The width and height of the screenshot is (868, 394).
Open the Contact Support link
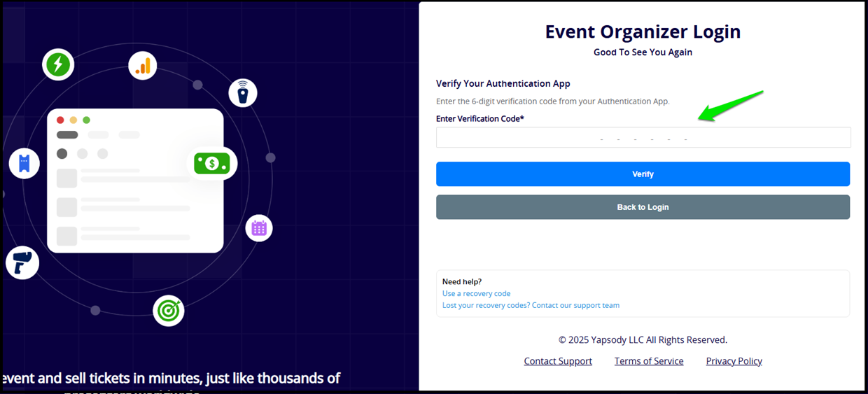click(x=558, y=361)
